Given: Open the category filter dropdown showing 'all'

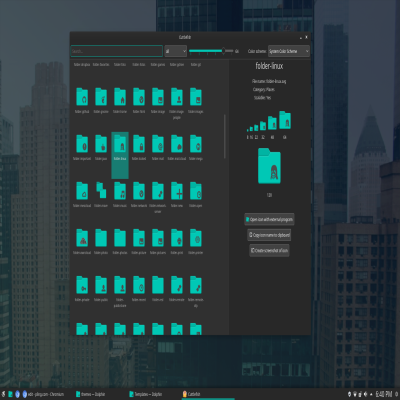Looking at the screenshot, I should 176,51.
